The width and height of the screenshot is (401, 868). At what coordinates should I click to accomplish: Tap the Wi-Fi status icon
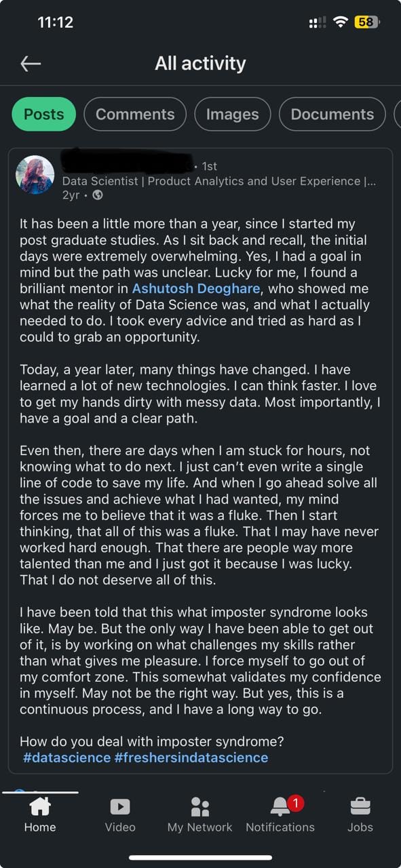(x=340, y=22)
